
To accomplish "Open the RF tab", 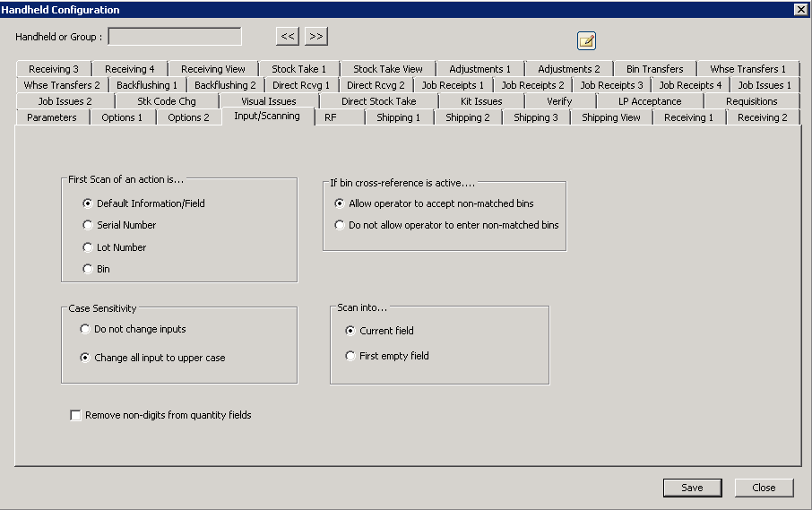I will [331, 117].
